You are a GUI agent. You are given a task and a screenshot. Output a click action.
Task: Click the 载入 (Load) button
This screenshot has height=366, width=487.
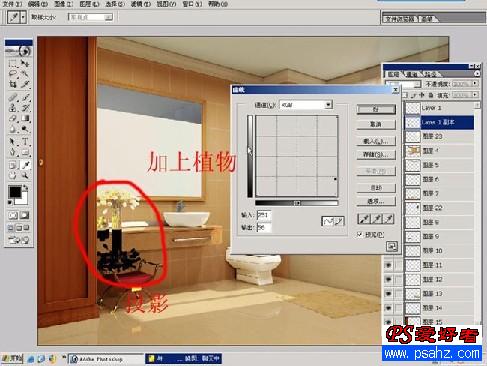(376, 141)
